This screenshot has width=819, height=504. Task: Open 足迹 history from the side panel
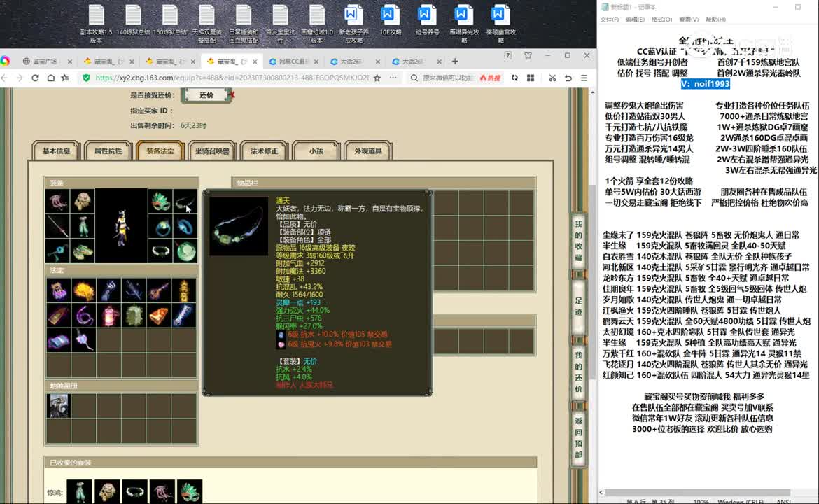579,306
